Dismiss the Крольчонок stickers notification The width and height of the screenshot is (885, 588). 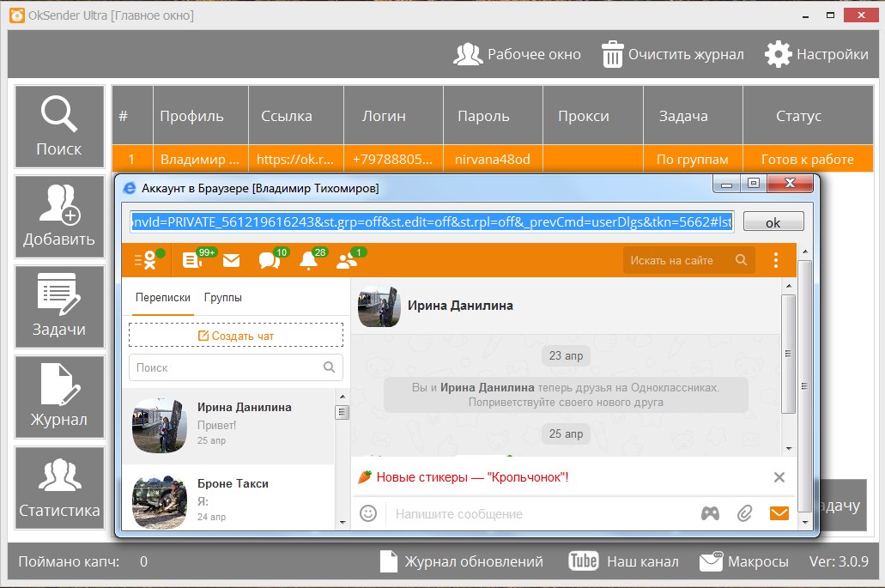tap(779, 477)
